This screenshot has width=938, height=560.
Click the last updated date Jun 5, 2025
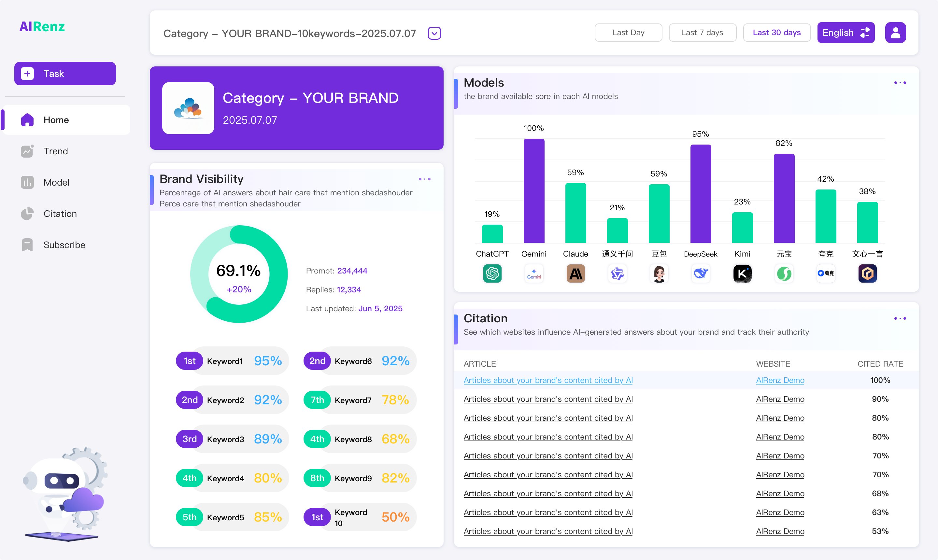click(x=380, y=308)
